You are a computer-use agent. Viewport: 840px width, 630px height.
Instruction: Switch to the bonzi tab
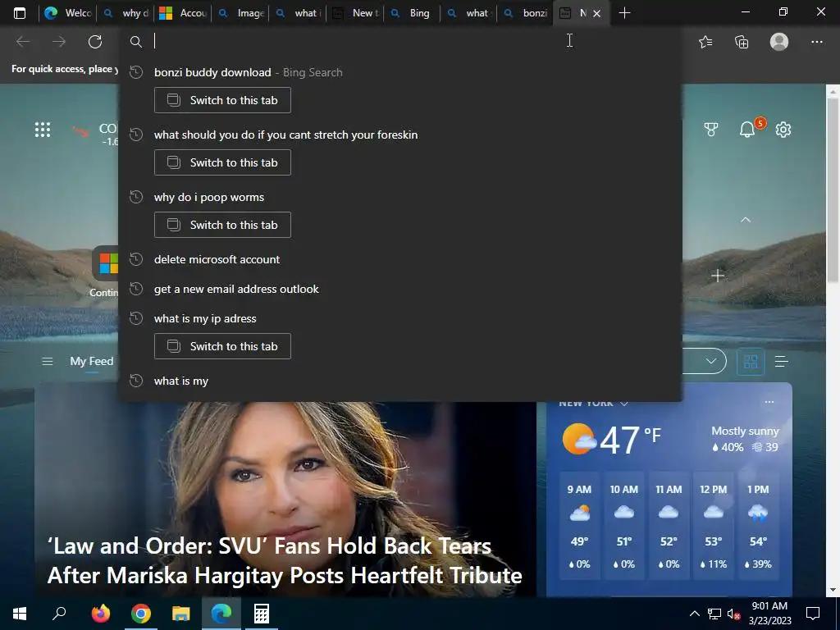(527, 13)
